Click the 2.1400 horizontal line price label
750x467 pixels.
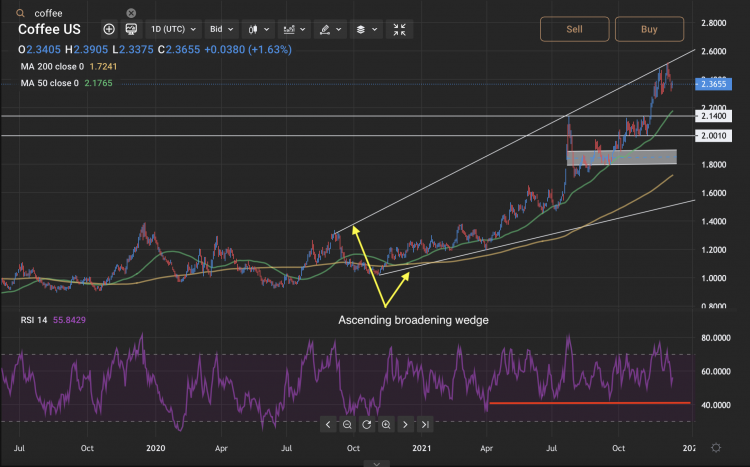point(713,116)
